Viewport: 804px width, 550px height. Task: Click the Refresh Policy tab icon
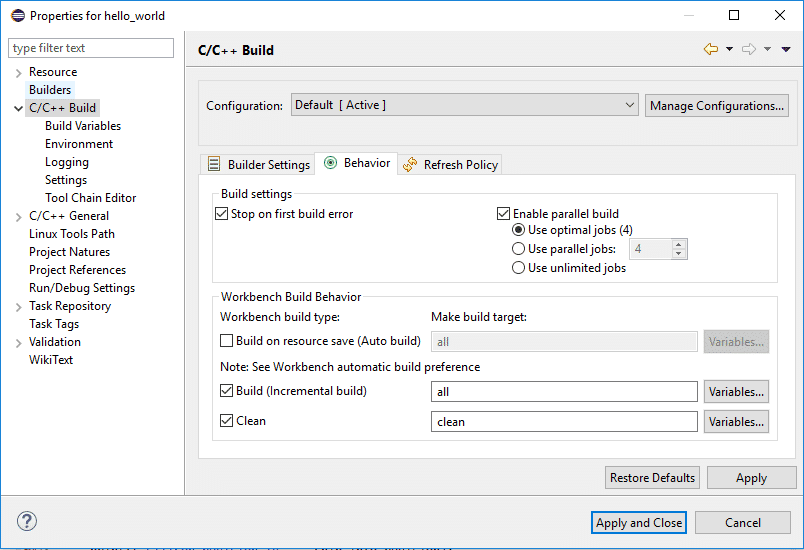click(x=410, y=165)
